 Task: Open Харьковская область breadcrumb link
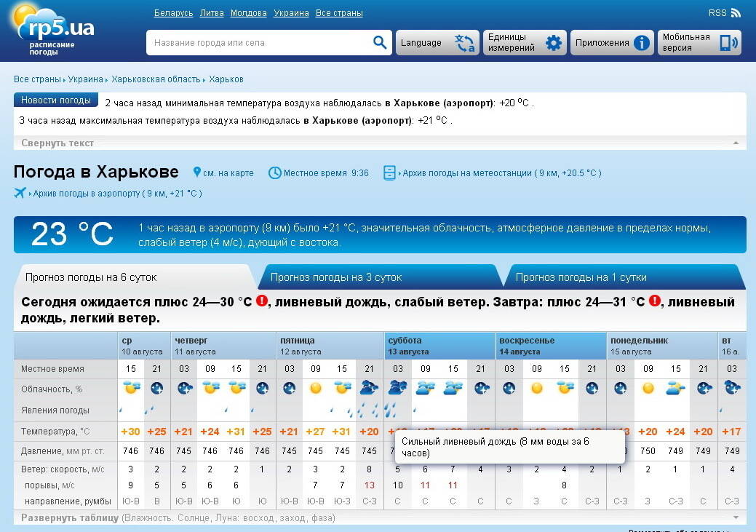(156, 79)
